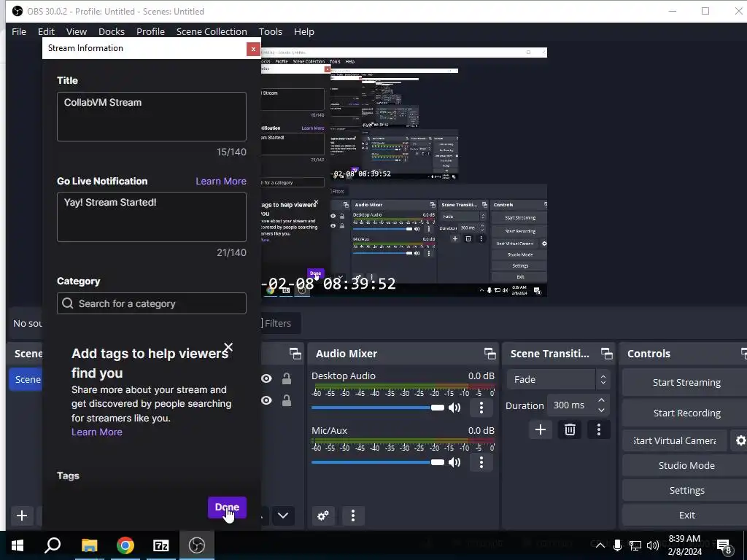Open Windows search from taskbar
Viewport: 747px width, 560px height.
53,545
